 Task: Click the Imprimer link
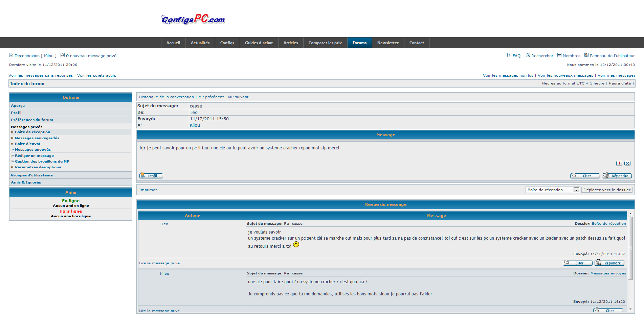[x=148, y=190]
